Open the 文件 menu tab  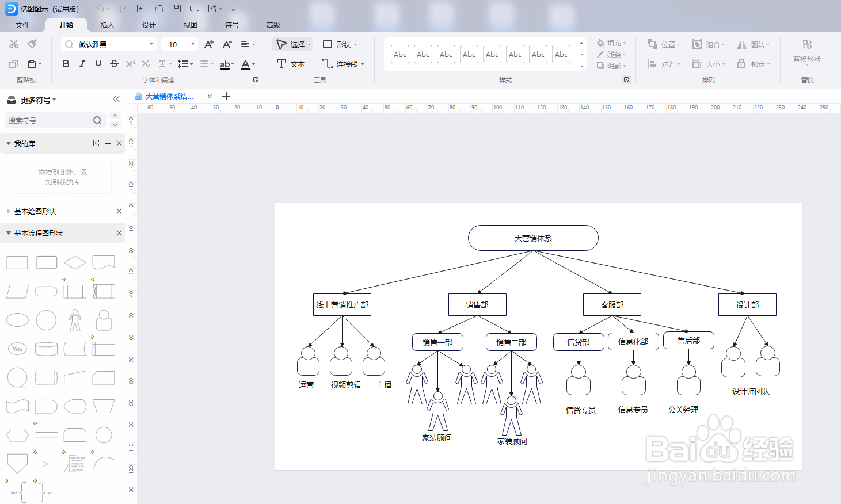22,25
